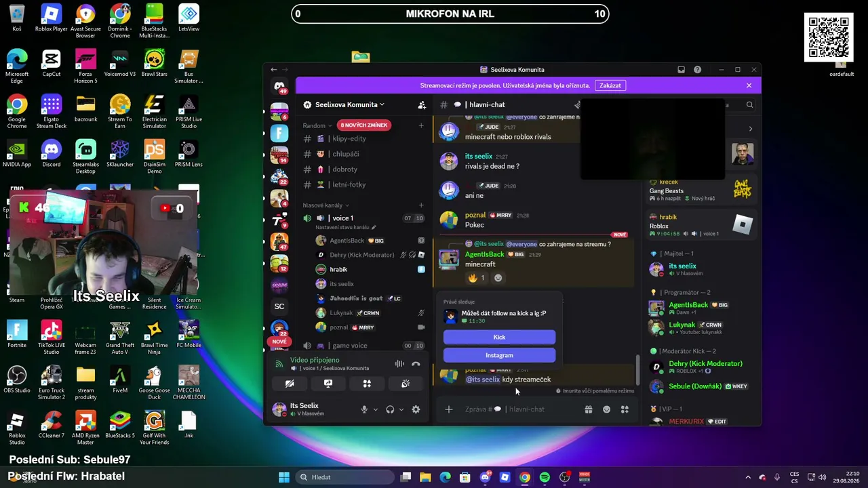The height and width of the screenshot is (488, 868).
Task: Open headphone output options arrow
Action: pos(401,409)
